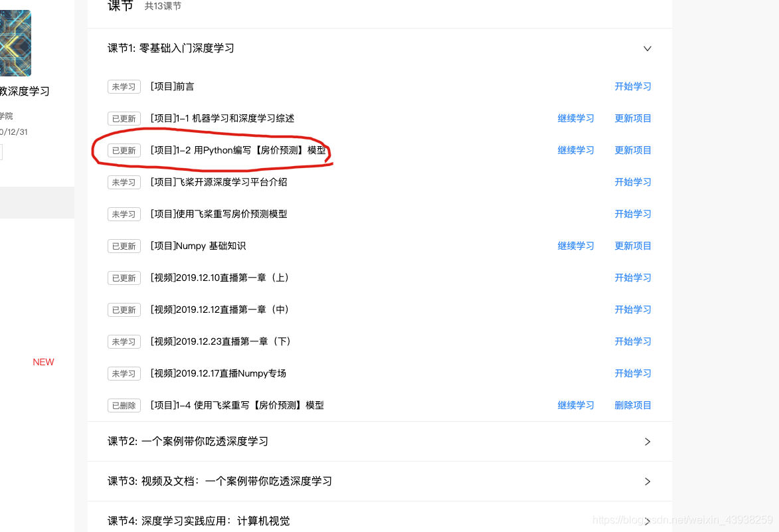779x532 pixels.
Task: Click 继续学习 for 1-1 机器学习和深度学习综述
Action: click(575, 118)
